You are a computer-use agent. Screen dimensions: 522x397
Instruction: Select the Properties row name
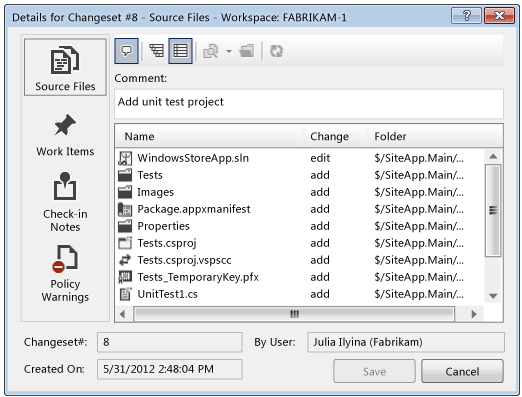[163, 226]
